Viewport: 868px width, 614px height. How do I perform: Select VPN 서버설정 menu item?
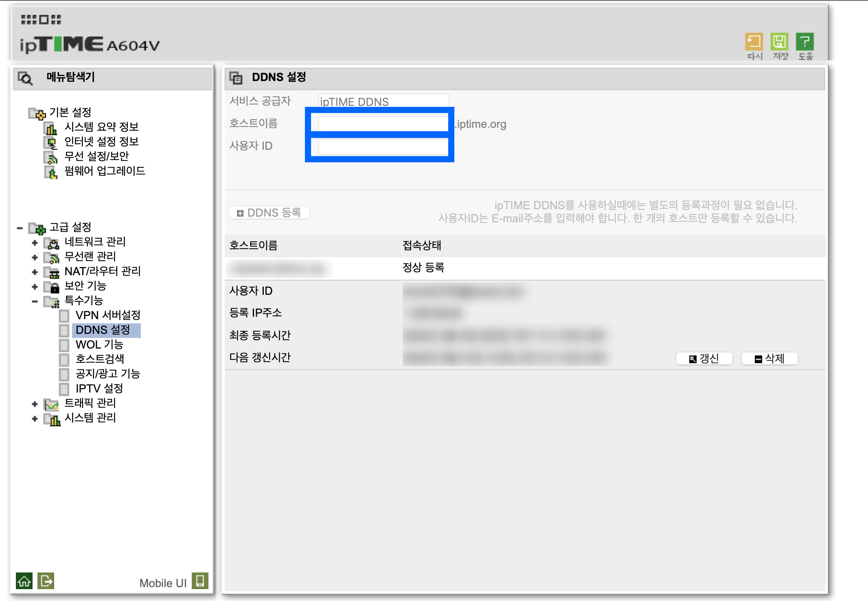coord(107,315)
